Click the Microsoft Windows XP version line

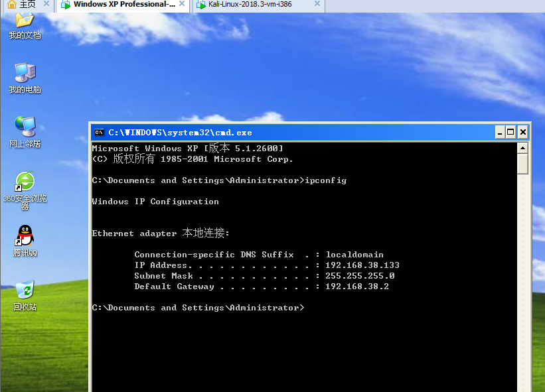[188, 149]
